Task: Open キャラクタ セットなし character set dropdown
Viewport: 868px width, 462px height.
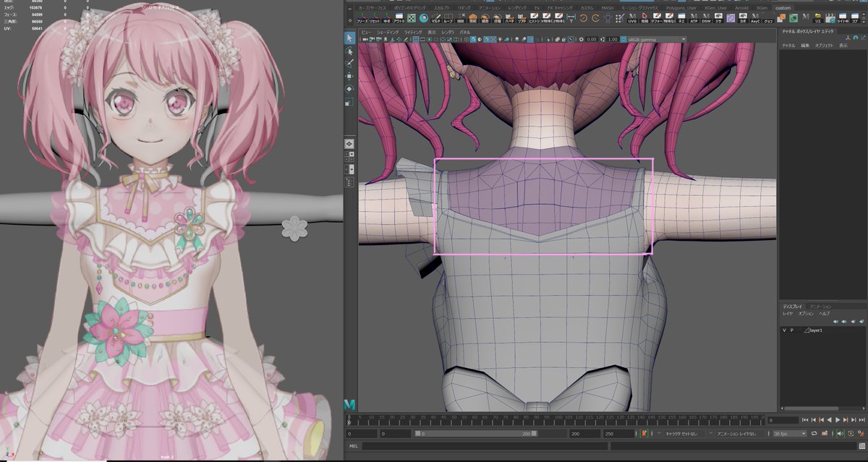Action: [x=681, y=433]
